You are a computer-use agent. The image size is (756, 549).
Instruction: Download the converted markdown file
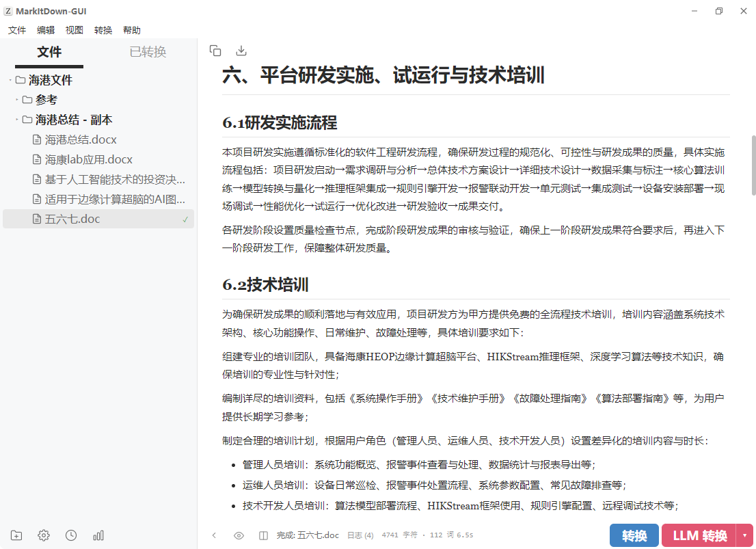(x=241, y=51)
